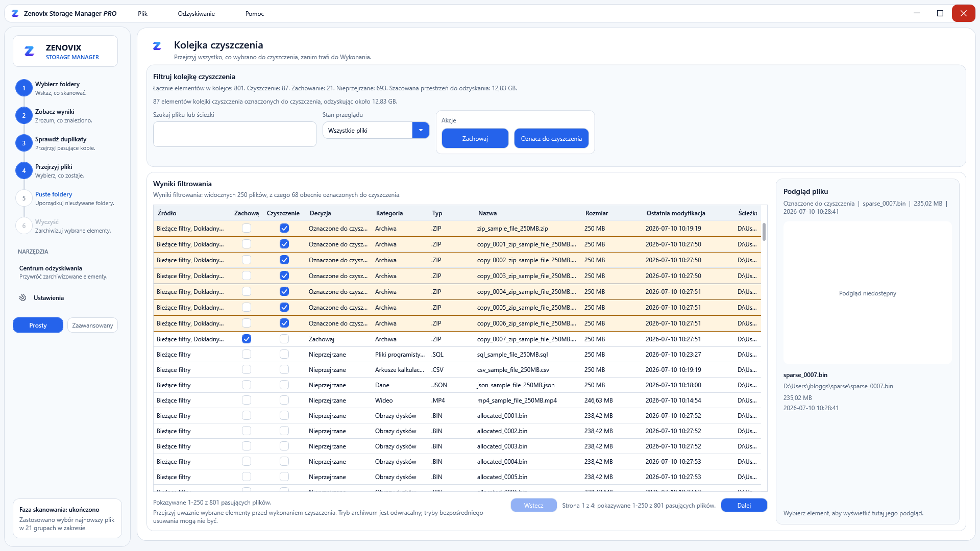Screen dimensions: 980x551
Task: Click the step 5 circle for Puste foldery
Action: click(x=23, y=198)
